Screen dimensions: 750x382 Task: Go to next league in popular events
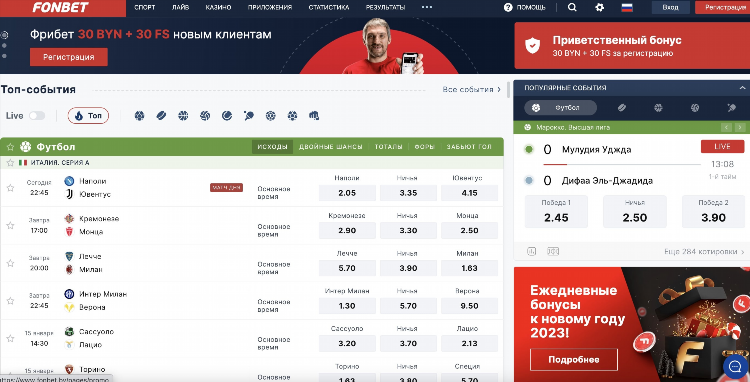tap(740, 127)
